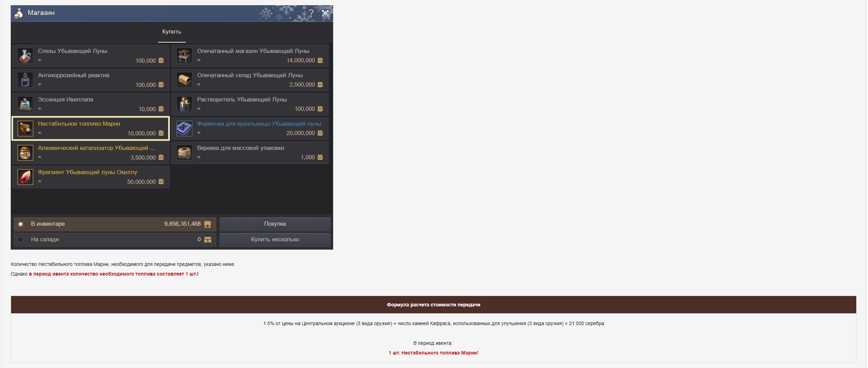Click the Растворитель Убывающей Луны bottle icon

coord(184,104)
